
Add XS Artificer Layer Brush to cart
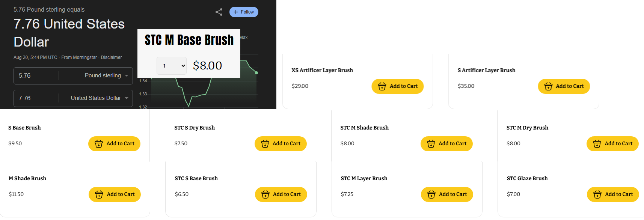pyautogui.click(x=397, y=86)
